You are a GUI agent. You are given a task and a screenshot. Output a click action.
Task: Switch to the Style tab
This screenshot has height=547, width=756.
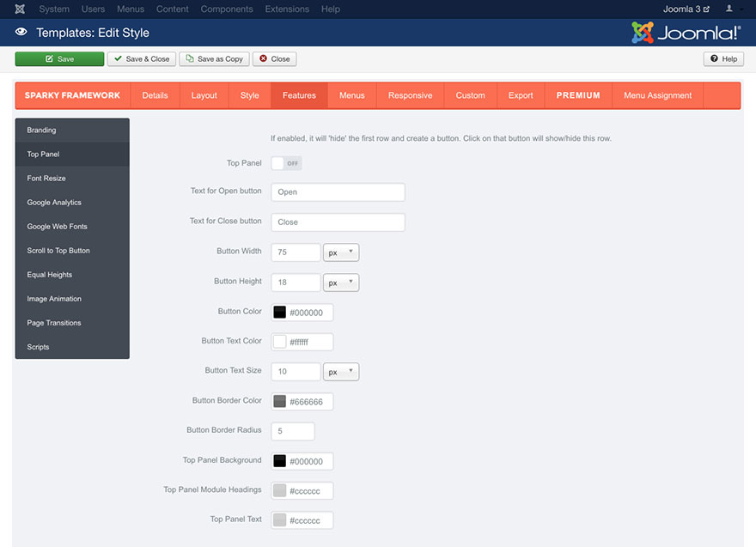coord(250,95)
